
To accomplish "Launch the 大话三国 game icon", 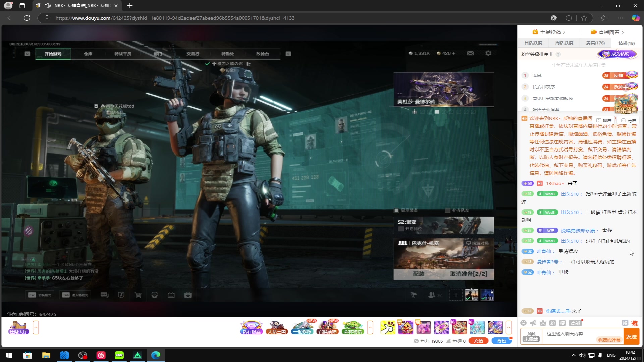I will (277, 327).
